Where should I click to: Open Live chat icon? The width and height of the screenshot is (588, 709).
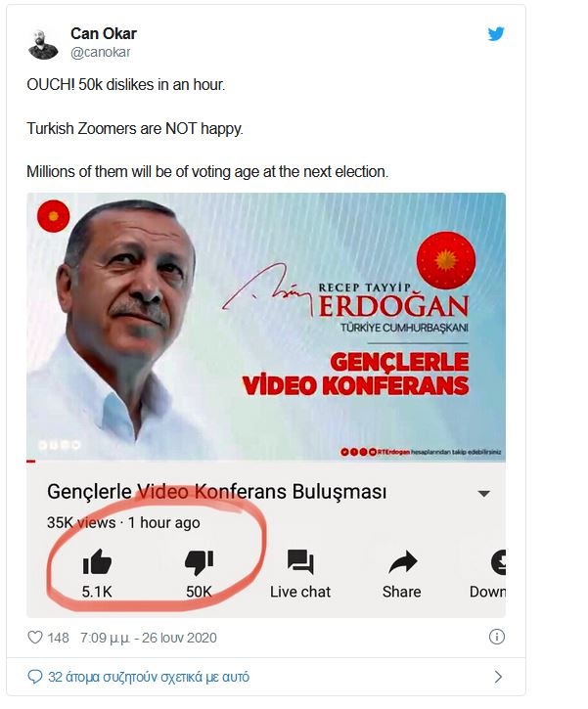300,562
